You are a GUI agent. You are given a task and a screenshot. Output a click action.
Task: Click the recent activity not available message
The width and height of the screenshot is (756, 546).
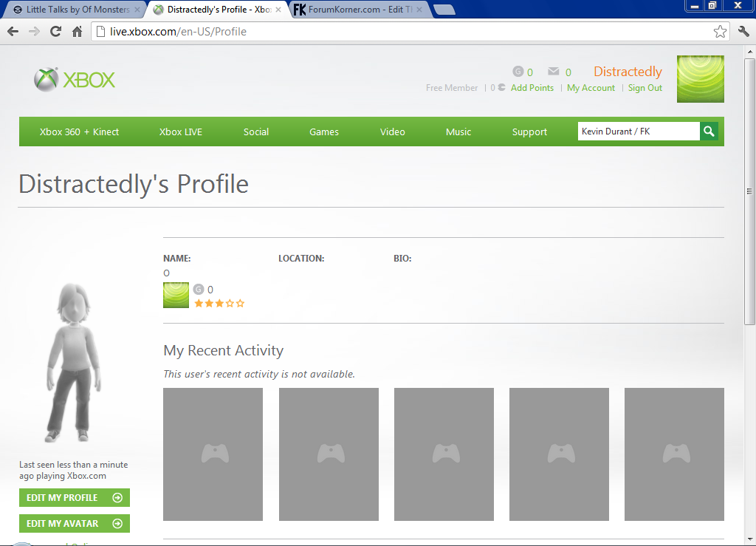pyautogui.click(x=259, y=375)
